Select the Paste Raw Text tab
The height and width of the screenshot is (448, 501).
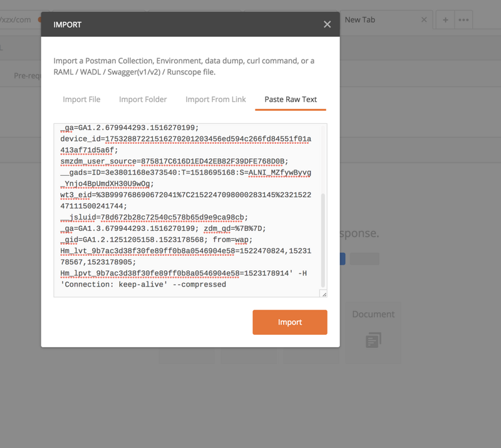click(291, 99)
